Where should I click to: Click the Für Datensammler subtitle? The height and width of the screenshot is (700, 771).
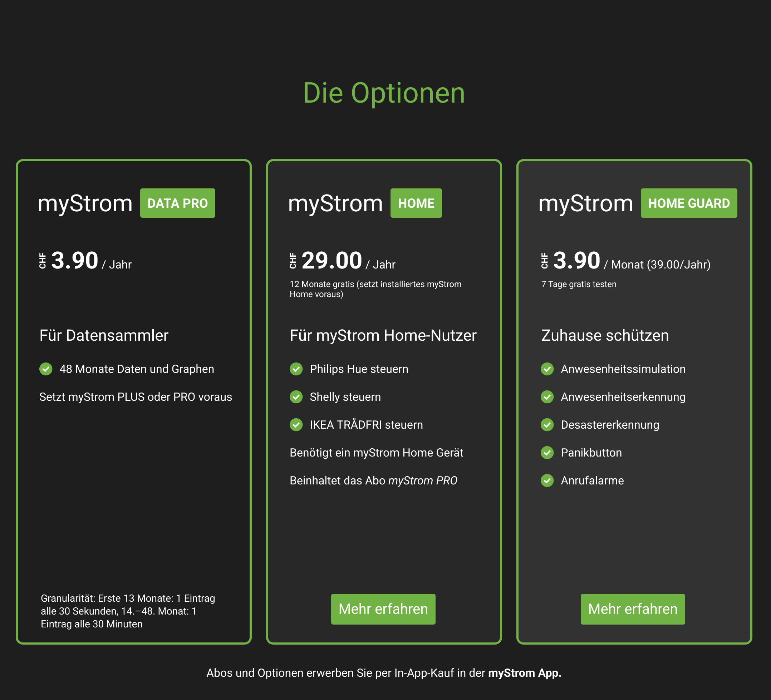pyautogui.click(x=104, y=335)
